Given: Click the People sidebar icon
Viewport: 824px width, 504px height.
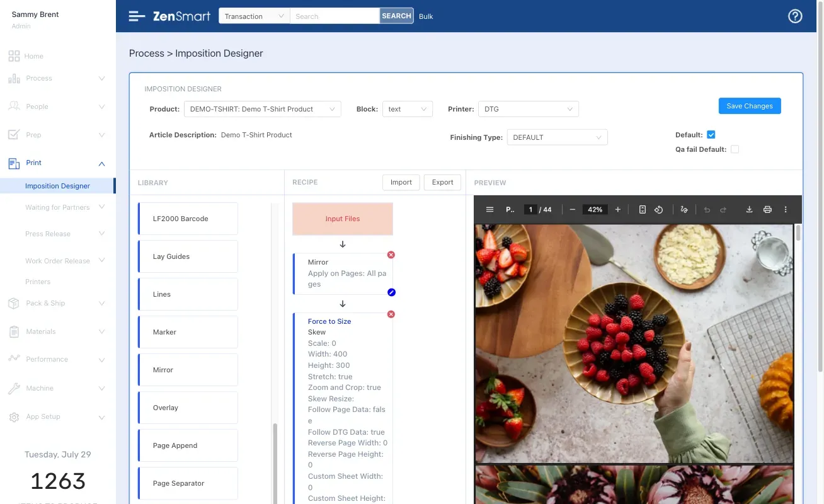Looking at the screenshot, I should click(x=14, y=106).
